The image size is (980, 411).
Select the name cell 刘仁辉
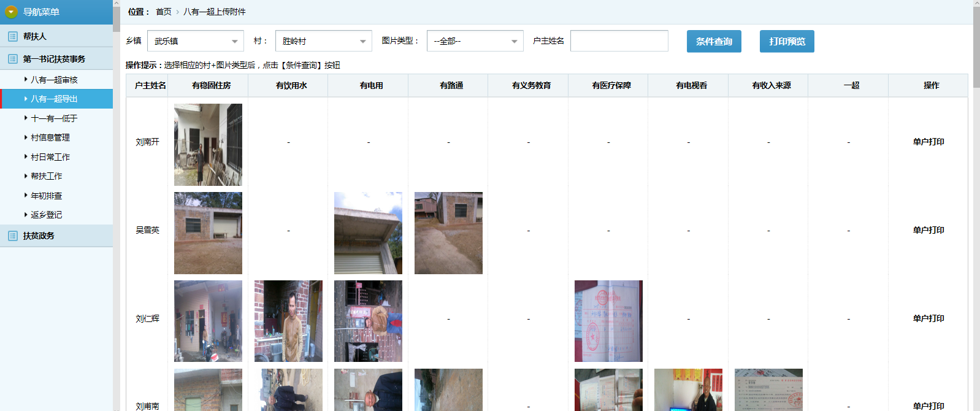147,318
